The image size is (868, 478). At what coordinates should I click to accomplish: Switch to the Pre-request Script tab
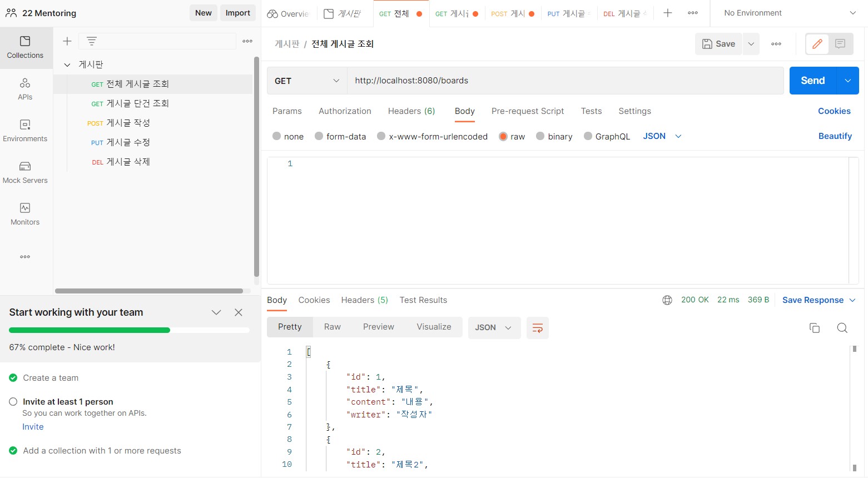tap(528, 111)
